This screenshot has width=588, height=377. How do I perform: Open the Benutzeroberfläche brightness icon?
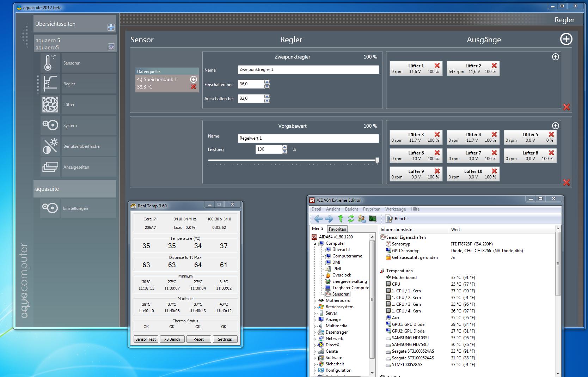coord(50,146)
